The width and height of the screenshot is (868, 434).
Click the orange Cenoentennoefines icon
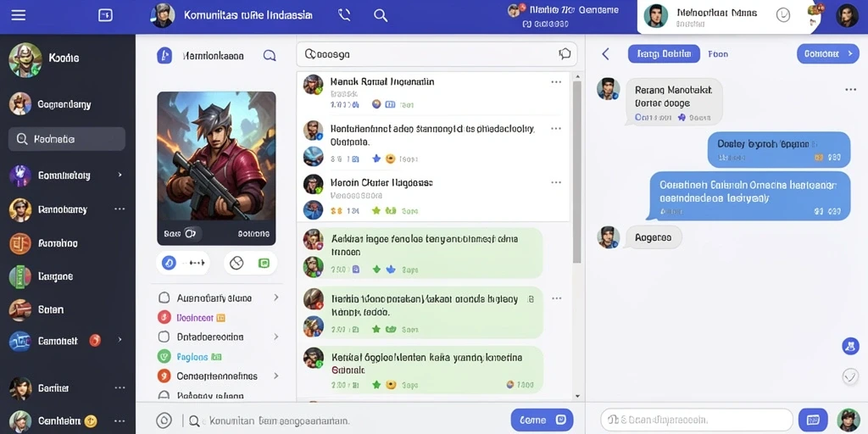point(164,376)
